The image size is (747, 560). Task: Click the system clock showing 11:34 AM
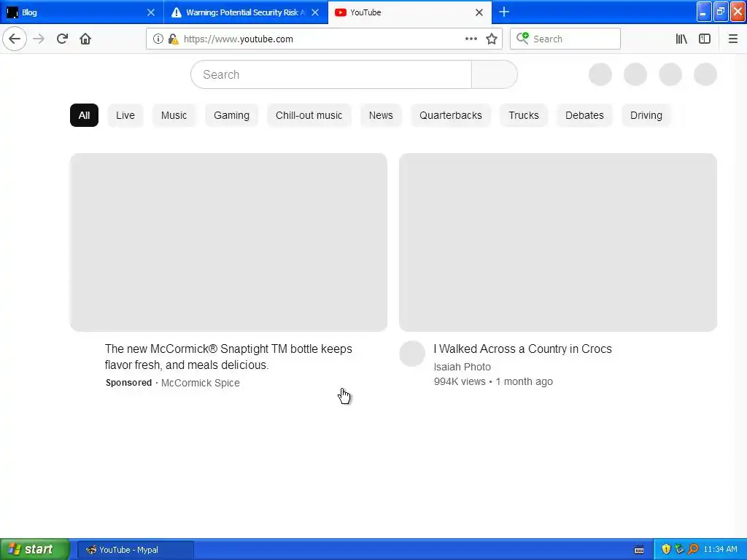pyautogui.click(x=720, y=550)
